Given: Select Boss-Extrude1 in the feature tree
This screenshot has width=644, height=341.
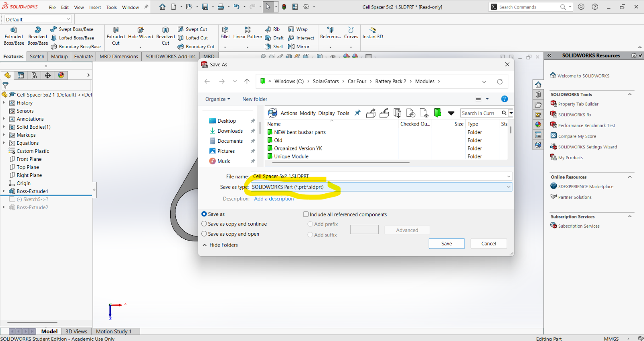Looking at the screenshot, I should [32, 191].
